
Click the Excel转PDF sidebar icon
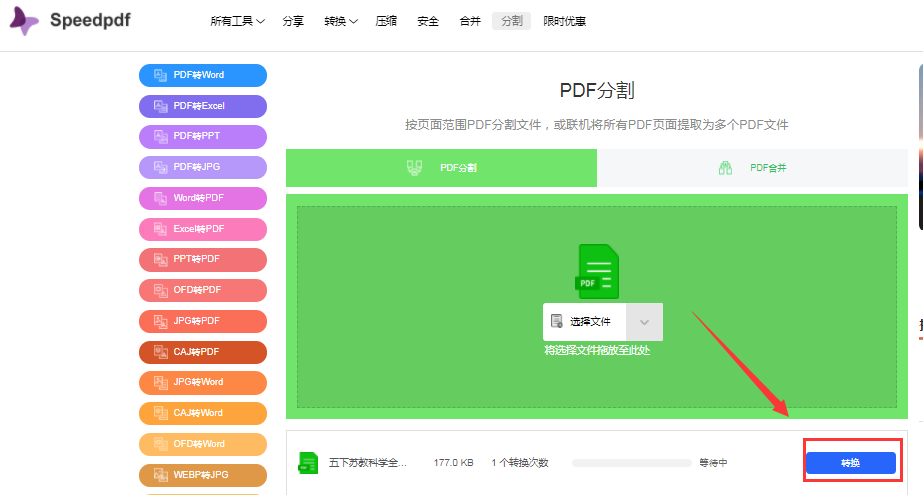pos(160,229)
